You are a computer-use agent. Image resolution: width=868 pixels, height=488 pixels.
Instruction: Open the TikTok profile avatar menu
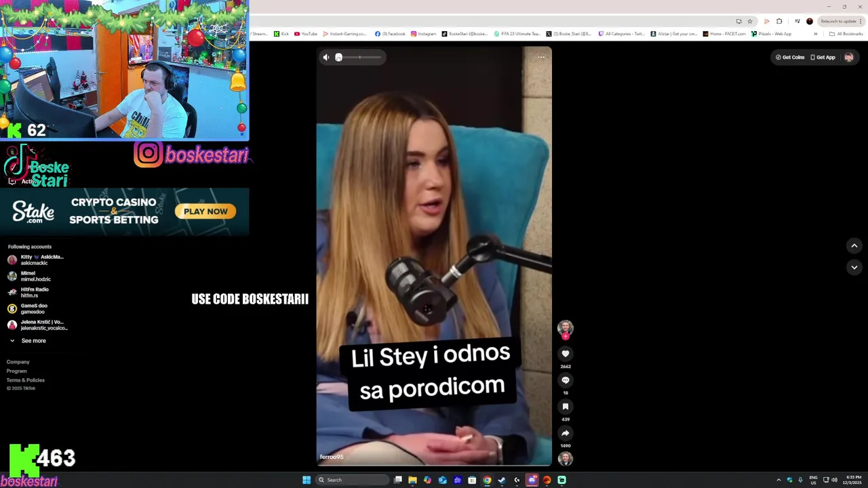(x=849, y=58)
